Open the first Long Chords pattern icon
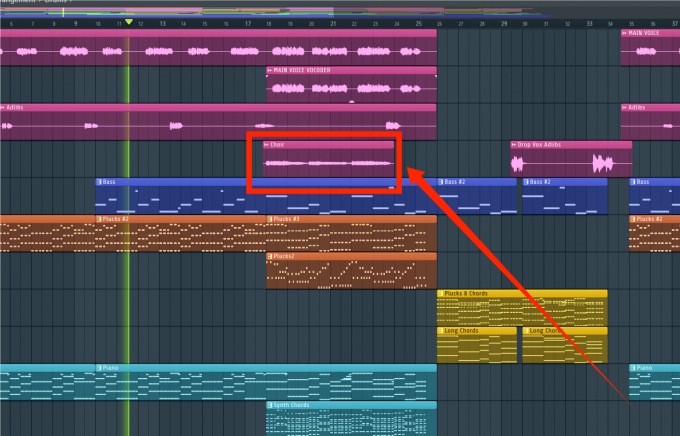Viewport: 680px width, 436px height. pos(440,331)
